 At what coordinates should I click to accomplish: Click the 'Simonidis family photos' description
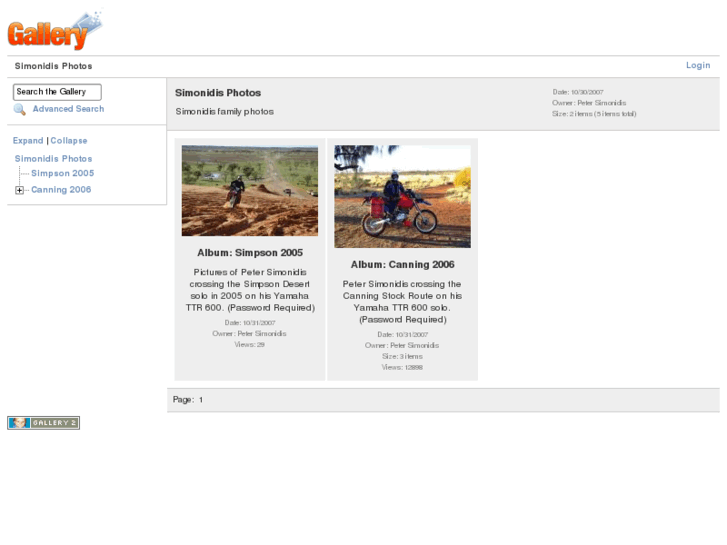point(224,112)
